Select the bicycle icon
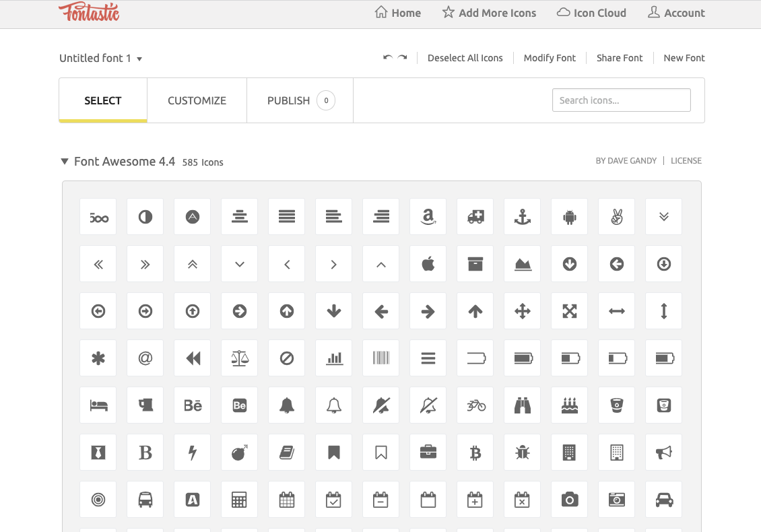This screenshot has width=761, height=532. 475,405
